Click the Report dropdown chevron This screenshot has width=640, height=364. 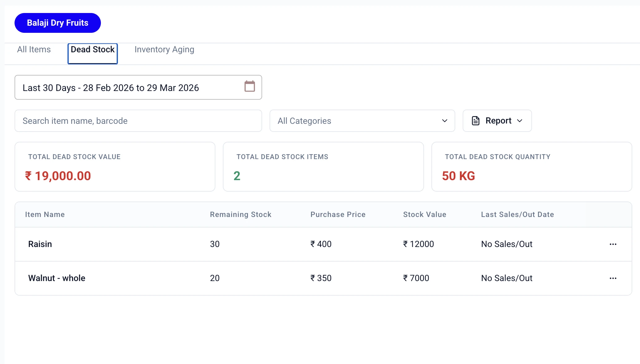pos(520,121)
